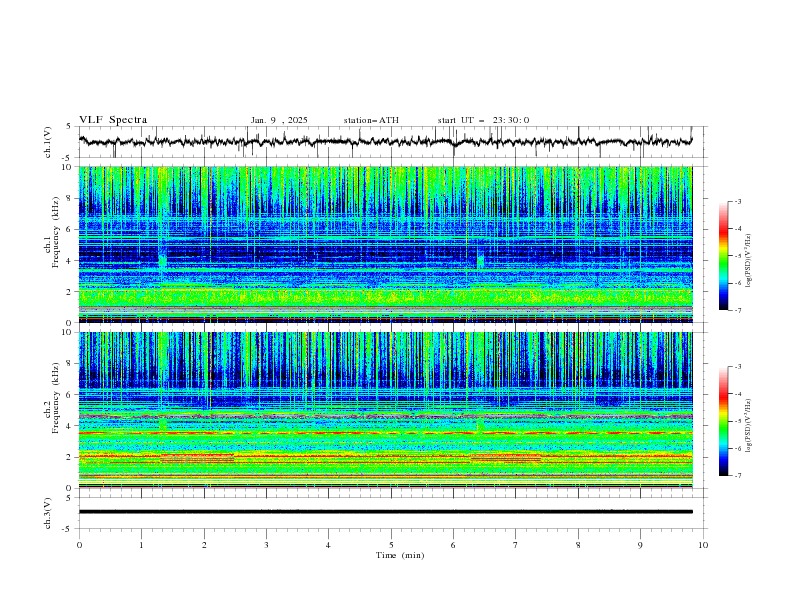Click the "ch.1(V)" axis label
This screenshot has height=612, width=792.
[48, 142]
